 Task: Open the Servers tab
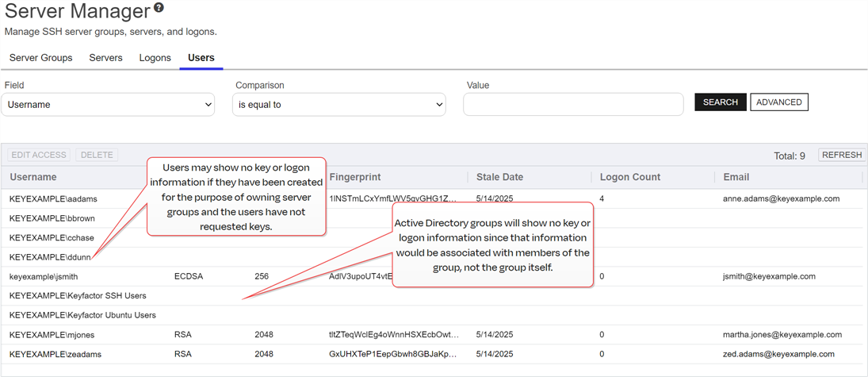[x=105, y=58]
